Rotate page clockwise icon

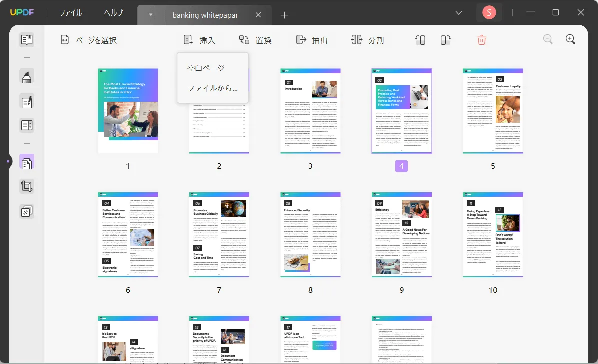point(445,40)
